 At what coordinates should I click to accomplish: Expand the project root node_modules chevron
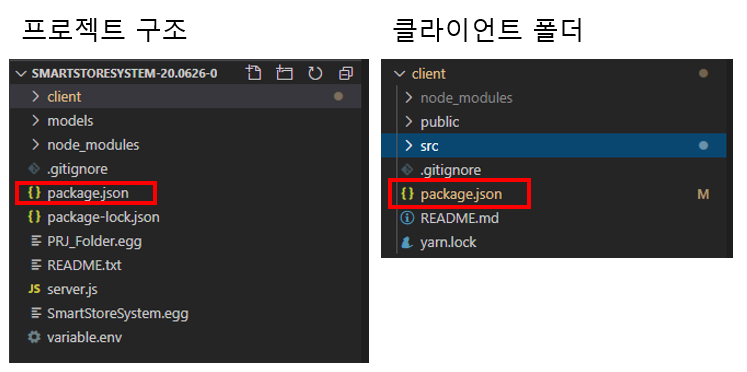click(35, 144)
